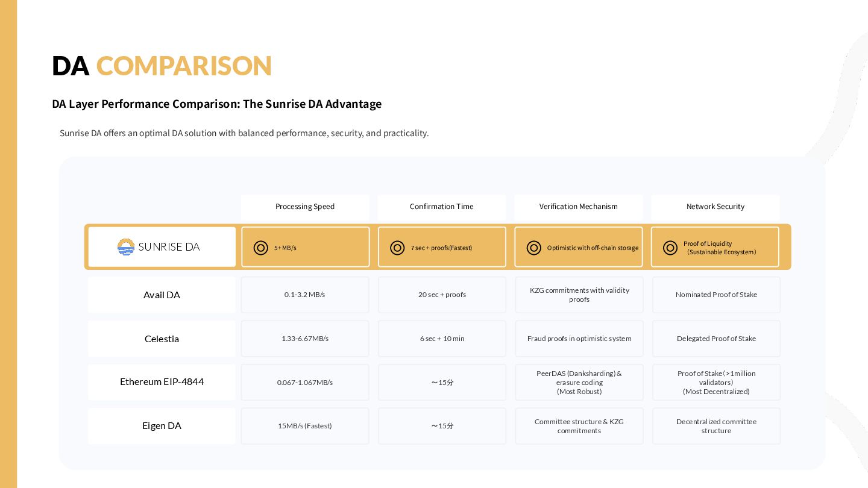The width and height of the screenshot is (868, 488).
Task: Click the double-circle icon beside Optimistic with off-chain storage
Action: pos(533,248)
